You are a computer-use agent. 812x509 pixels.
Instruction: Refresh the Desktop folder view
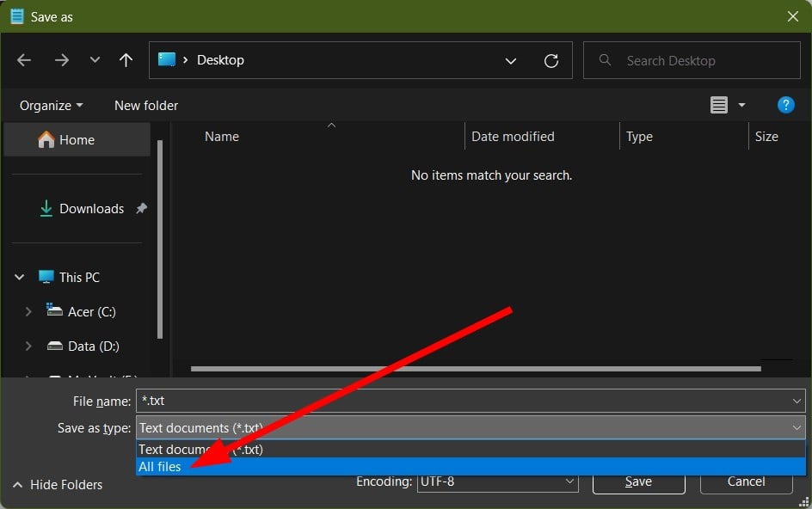click(x=551, y=60)
